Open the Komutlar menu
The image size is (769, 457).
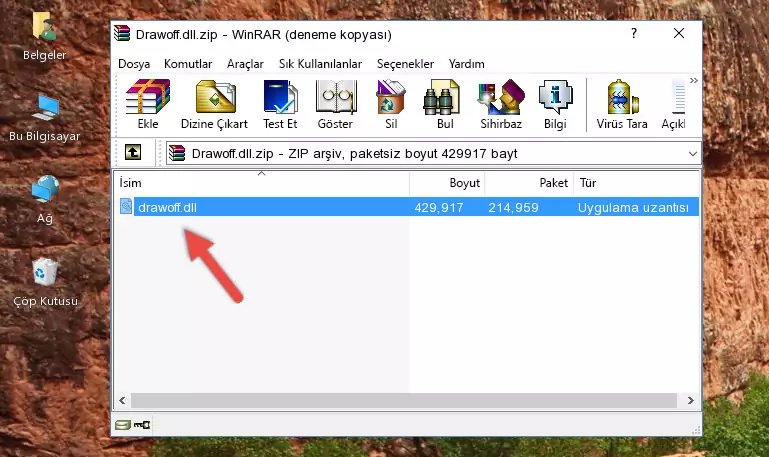pos(188,64)
